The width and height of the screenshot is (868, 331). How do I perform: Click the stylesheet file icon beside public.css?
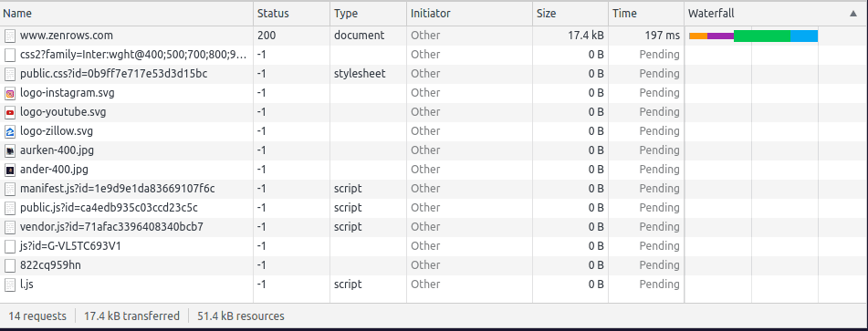pyautogui.click(x=10, y=74)
